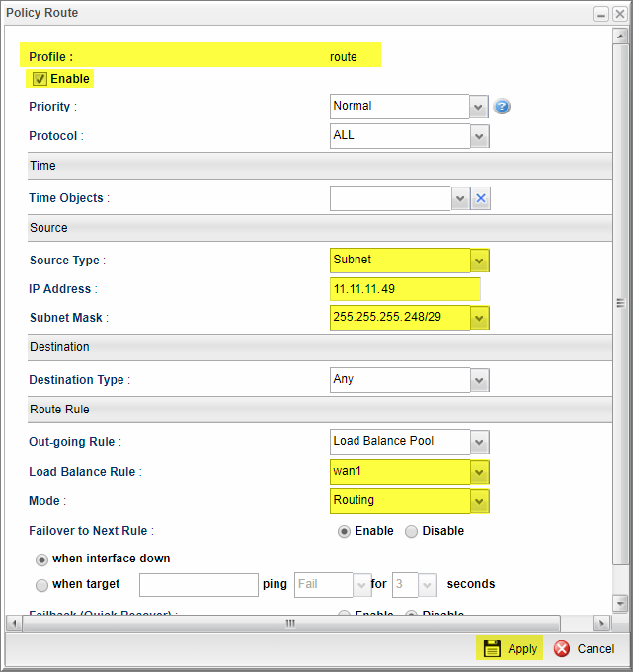
Task: Select 'when interface down' radio button
Action: [x=41, y=559]
